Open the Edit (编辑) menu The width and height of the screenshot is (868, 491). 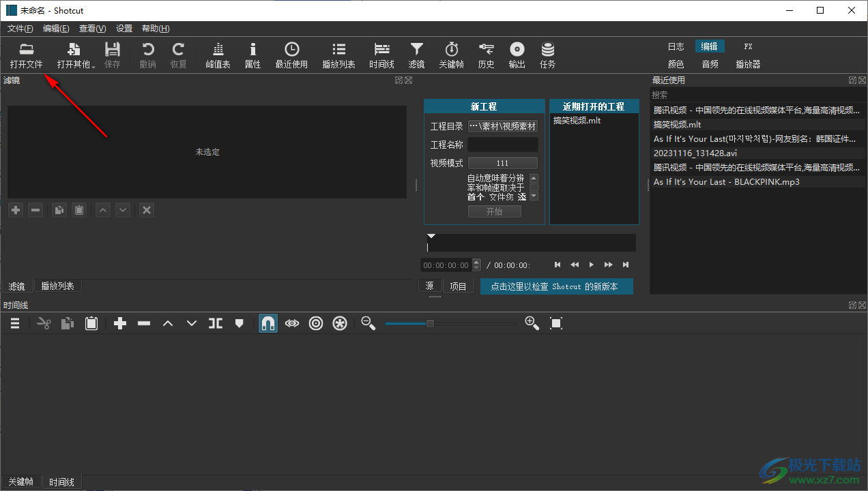[x=56, y=29]
